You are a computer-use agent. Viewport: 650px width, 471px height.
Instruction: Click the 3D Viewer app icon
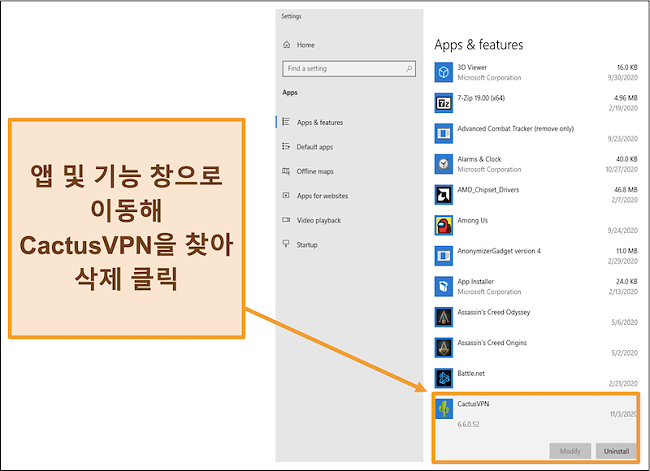pos(444,72)
